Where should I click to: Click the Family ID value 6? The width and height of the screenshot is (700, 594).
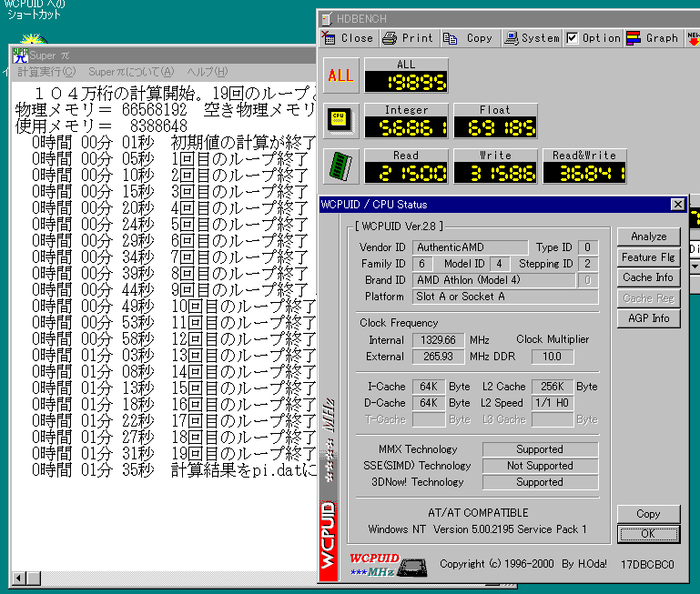421,264
